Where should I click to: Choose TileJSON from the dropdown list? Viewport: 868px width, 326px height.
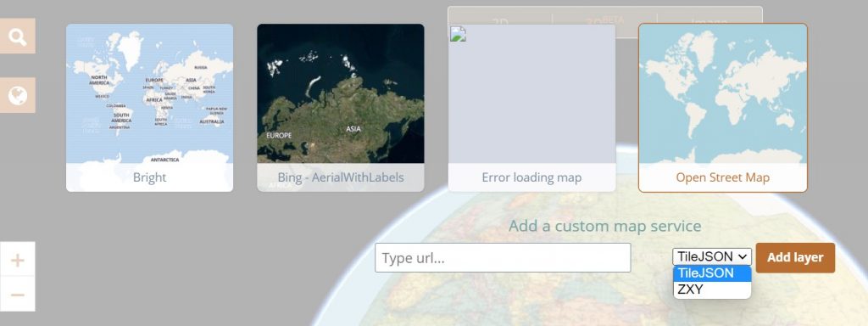pos(712,273)
